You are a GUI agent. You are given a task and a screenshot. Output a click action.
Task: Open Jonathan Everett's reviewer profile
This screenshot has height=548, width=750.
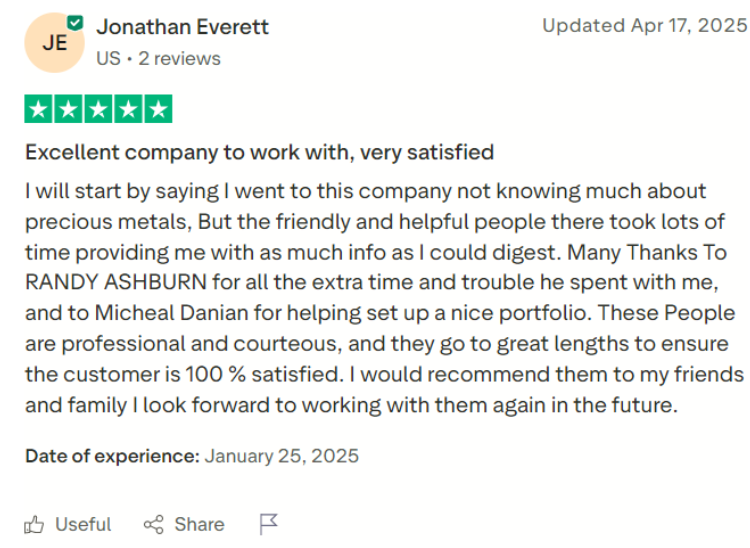(182, 27)
